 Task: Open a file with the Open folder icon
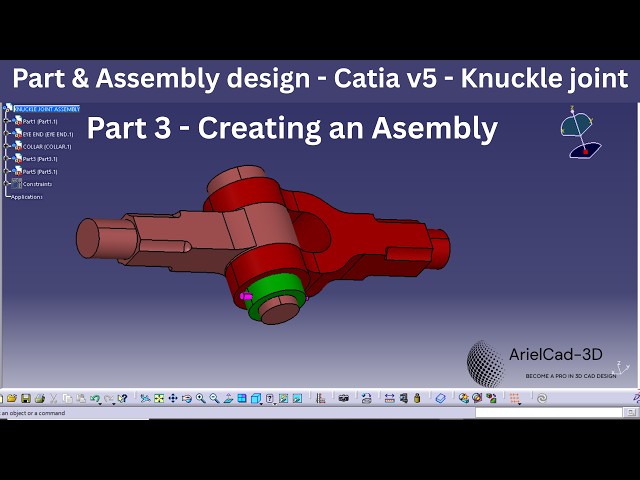[x=12, y=398]
